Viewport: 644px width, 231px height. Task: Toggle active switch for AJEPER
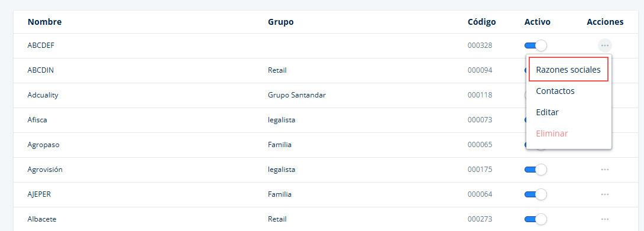click(x=536, y=194)
